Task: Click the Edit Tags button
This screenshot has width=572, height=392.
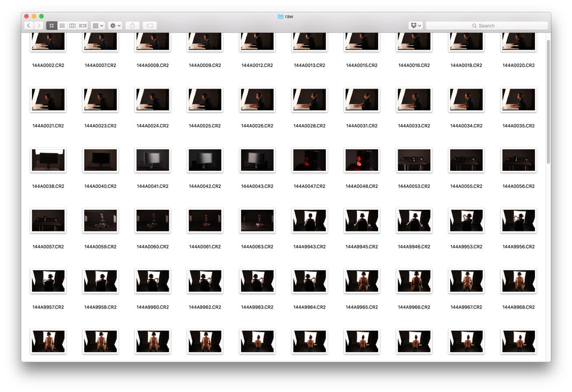Action: [x=149, y=26]
